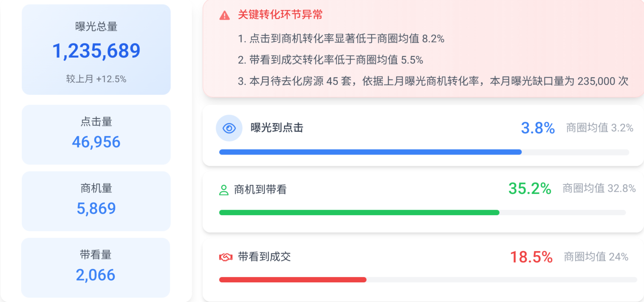Click the blue 曝光到点击 progress bar

370,152
